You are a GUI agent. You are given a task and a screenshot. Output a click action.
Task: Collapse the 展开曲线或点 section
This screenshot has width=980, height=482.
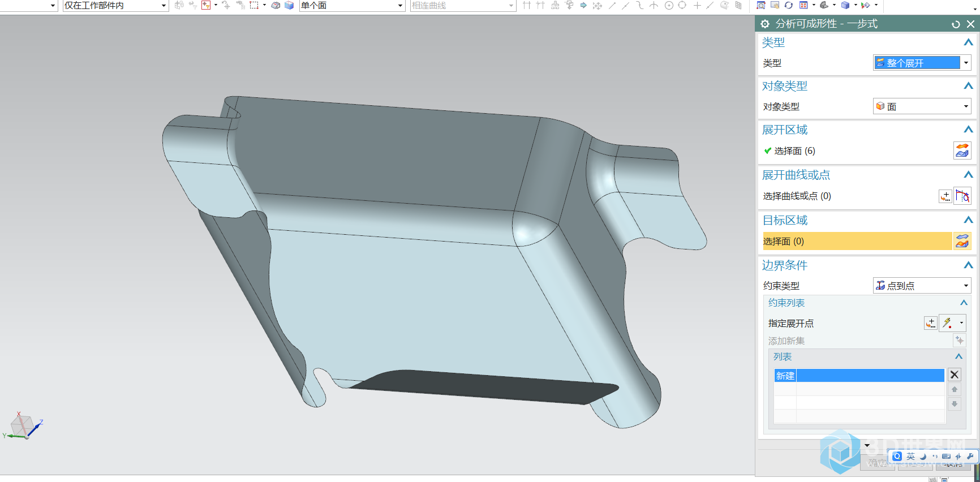click(968, 175)
